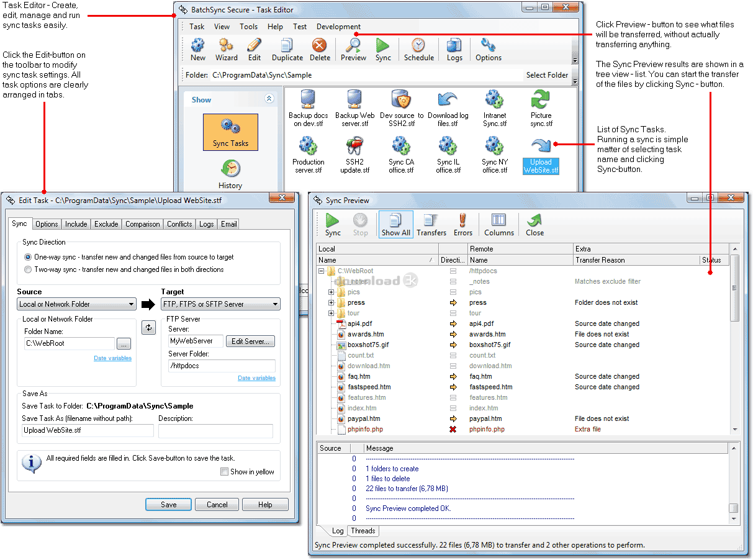Select SSH2 update.stf task
The height and width of the screenshot is (560, 753).
point(355,155)
